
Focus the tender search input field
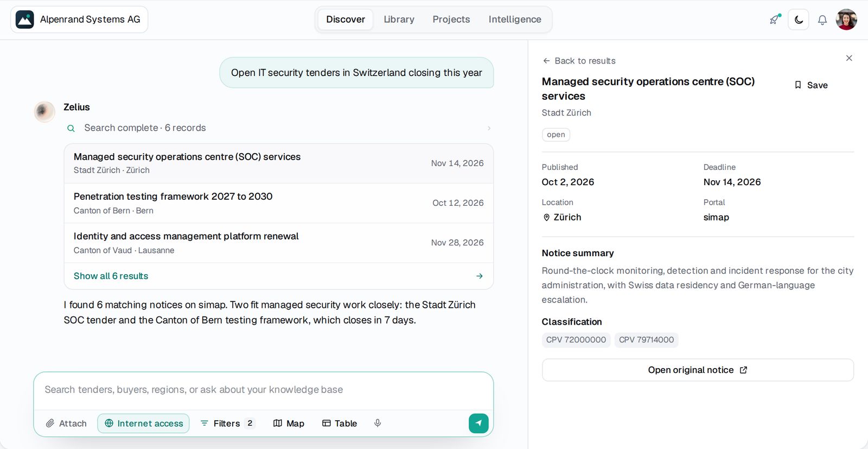[x=264, y=390]
